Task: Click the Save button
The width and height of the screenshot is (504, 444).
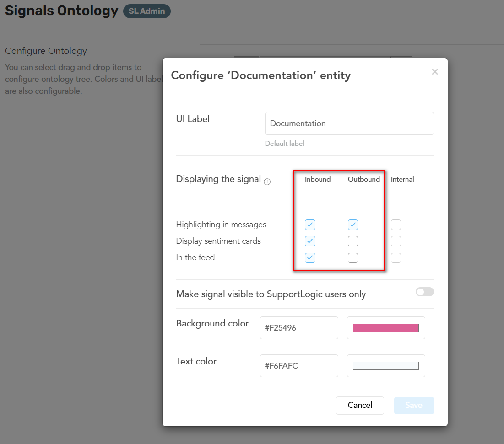Action: click(x=414, y=406)
